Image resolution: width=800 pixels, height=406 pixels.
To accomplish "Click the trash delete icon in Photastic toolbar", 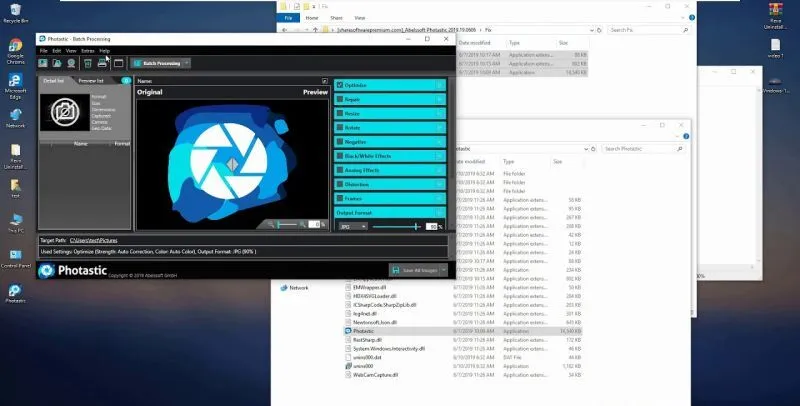I will point(88,63).
